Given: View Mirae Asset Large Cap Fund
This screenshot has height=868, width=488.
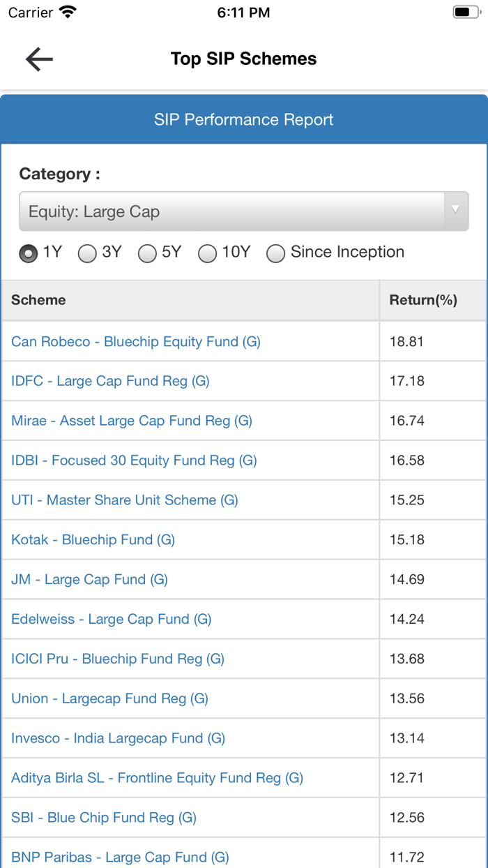Looking at the screenshot, I should (x=132, y=421).
